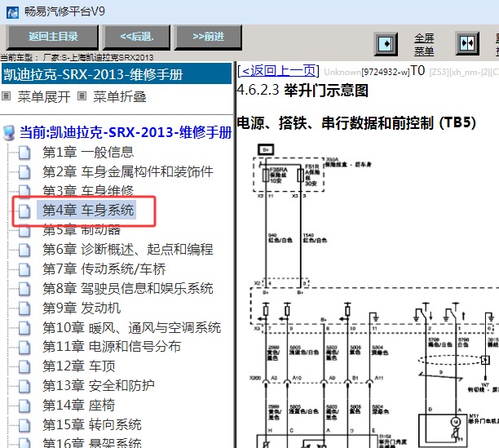Open 第11章 电源和信号分布
Image resolution: width=499 pixels, height=448 pixels.
(112, 347)
